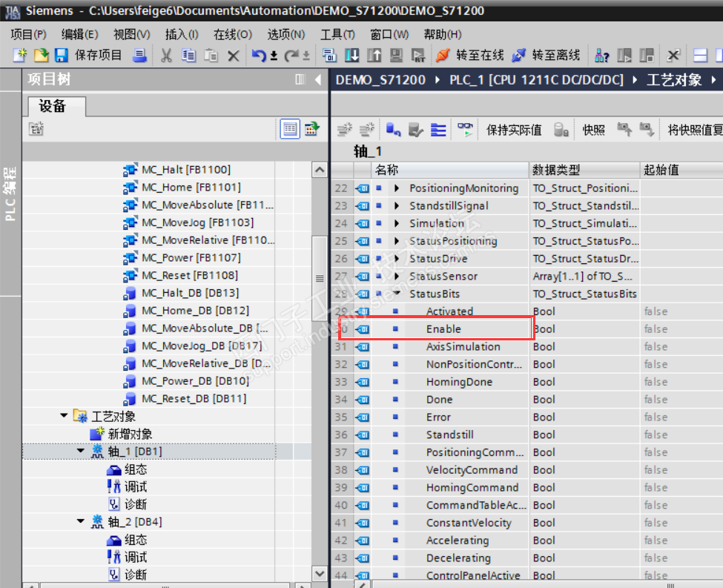Open 调试 under 轴_1
Screen dimensions: 723x588
(136, 487)
